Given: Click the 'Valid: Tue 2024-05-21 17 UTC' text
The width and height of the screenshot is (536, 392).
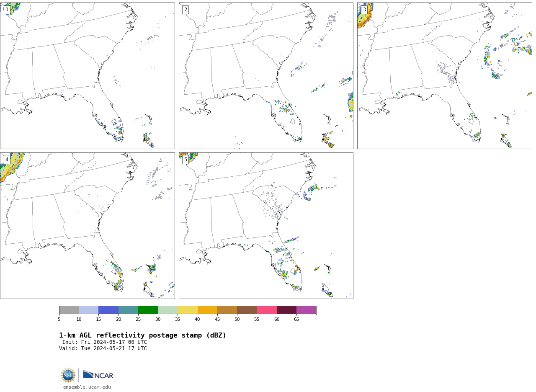Looking at the screenshot, I should click(x=103, y=348).
